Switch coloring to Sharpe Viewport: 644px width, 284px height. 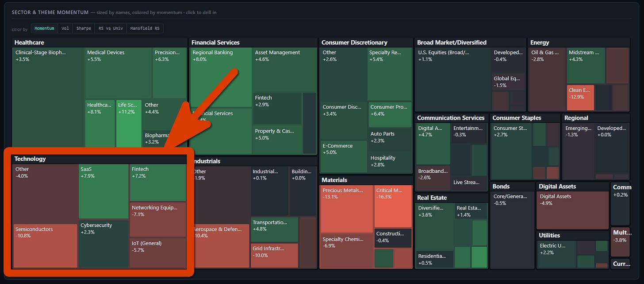(84, 28)
